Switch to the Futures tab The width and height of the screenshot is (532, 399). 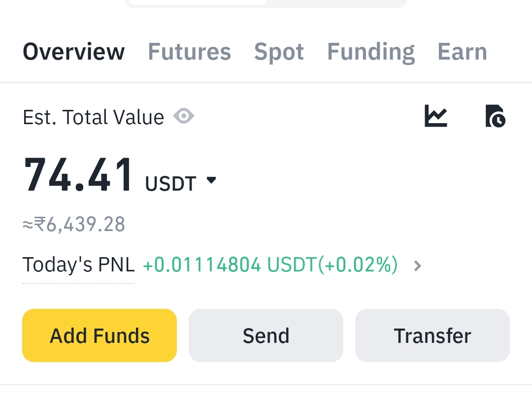pyautogui.click(x=189, y=52)
